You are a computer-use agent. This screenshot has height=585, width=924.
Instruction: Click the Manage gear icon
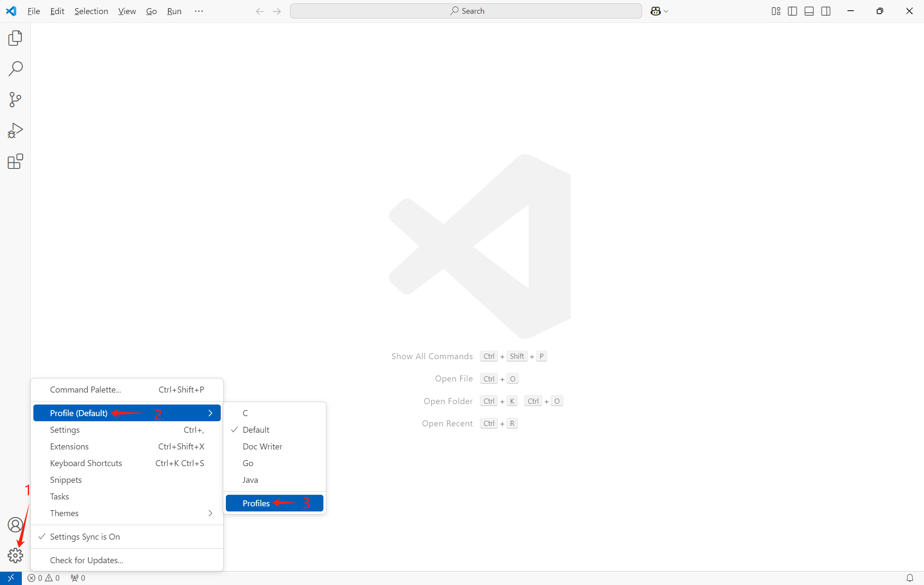click(15, 555)
